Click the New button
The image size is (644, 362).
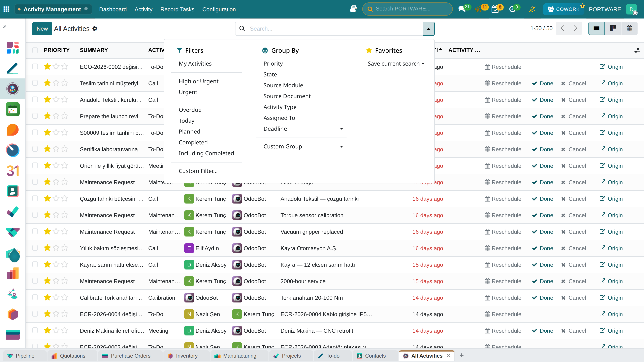click(x=42, y=29)
